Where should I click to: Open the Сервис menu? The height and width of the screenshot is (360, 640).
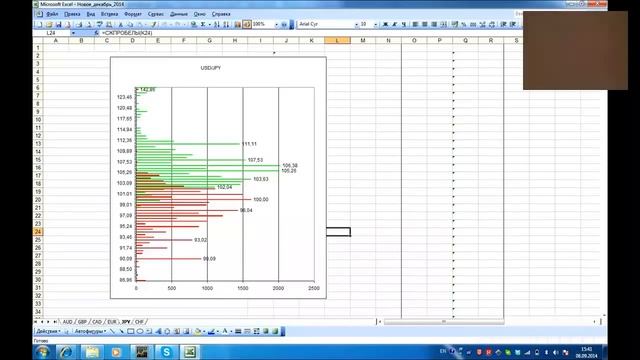click(156, 14)
